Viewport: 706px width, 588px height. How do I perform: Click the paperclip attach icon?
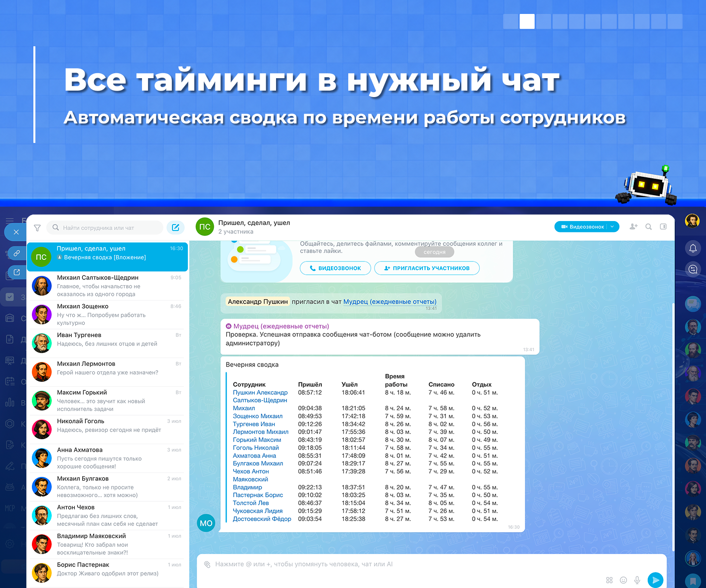[x=207, y=564]
